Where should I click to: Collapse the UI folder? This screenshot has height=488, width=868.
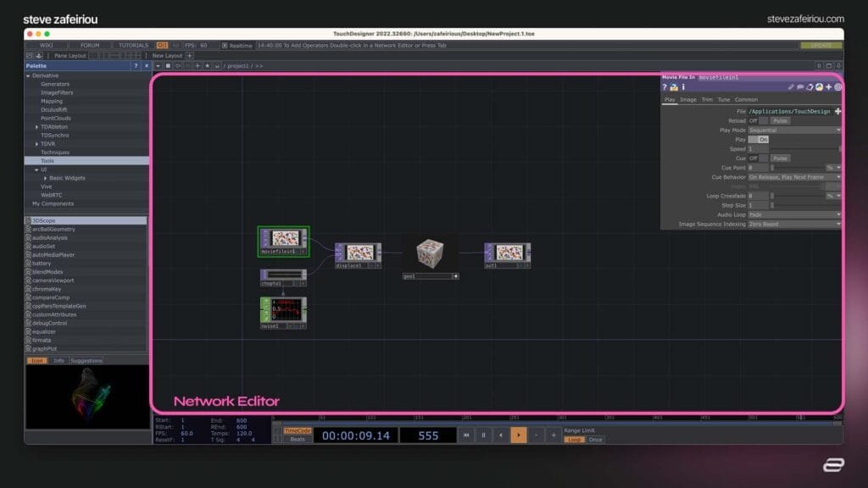point(36,169)
